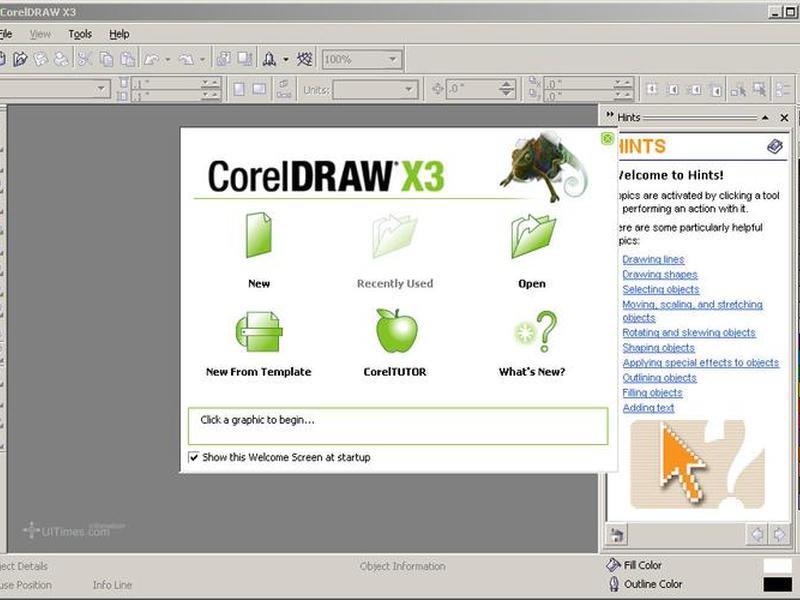Click the New From Template printer graphic
The width and height of the screenshot is (800, 600).
[x=259, y=332]
